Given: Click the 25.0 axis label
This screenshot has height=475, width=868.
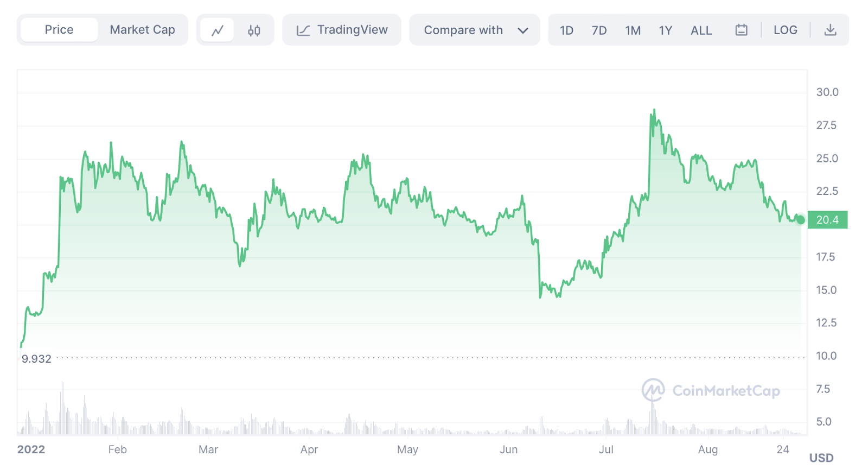Looking at the screenshot, I should [827, 159].
